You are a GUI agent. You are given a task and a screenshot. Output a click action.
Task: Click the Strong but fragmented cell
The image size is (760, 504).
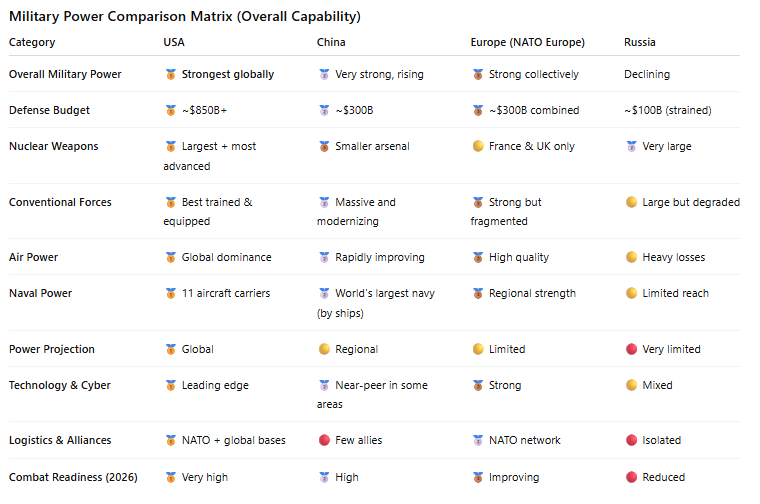506,211
